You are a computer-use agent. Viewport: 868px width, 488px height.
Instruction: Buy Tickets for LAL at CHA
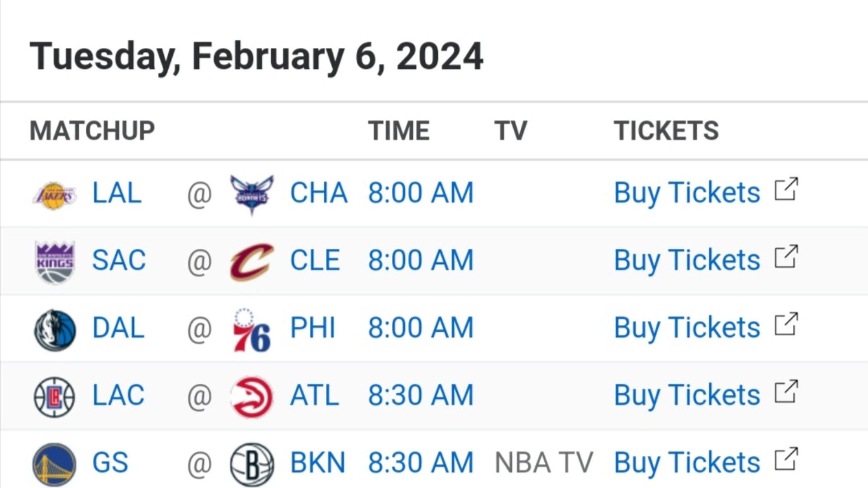point(687,193)
